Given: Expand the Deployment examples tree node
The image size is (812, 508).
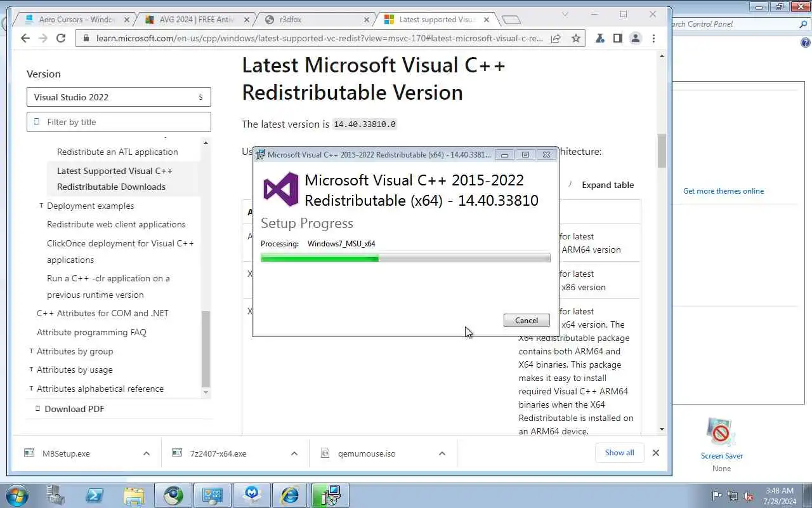Looking at the screenshot, I should pyautogui.click(x=41, y=206).
